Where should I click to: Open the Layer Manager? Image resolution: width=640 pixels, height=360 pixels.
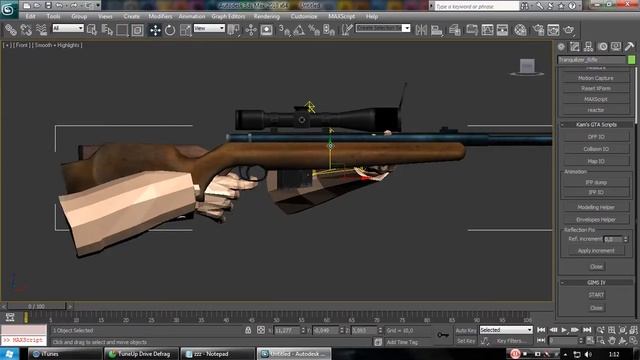point(454,30)
